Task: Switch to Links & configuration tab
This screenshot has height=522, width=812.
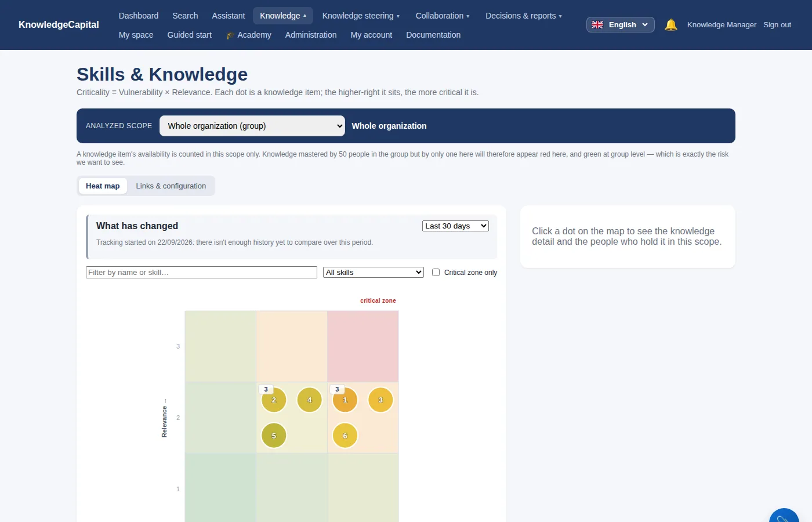Action: pyautogui.click(x=171, y=186)
